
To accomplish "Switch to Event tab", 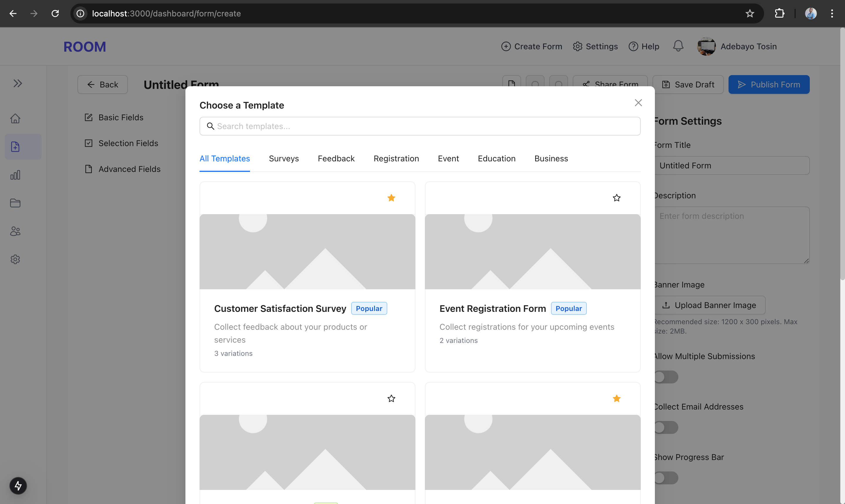I will 448,159.
